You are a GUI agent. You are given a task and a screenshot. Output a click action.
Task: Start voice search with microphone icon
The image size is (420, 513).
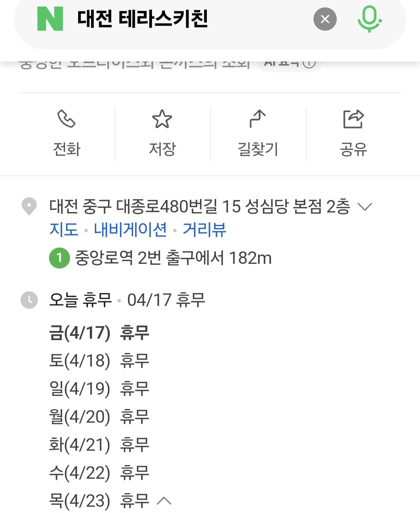369,19
